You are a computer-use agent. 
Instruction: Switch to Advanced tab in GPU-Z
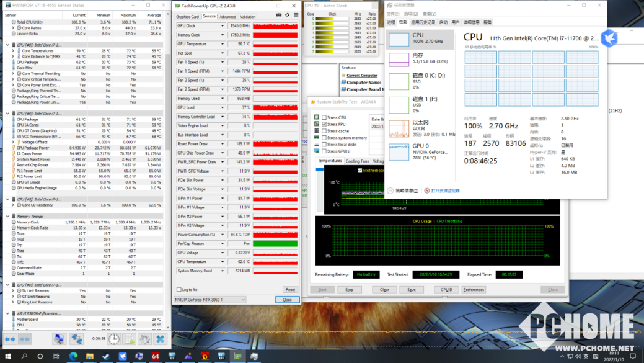pos(227,17)
